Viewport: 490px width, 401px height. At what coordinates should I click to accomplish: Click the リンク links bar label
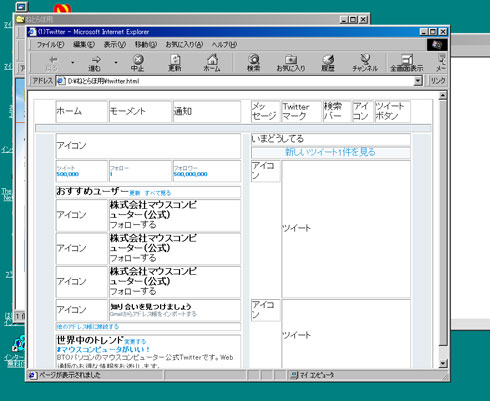tap(438, 81)
